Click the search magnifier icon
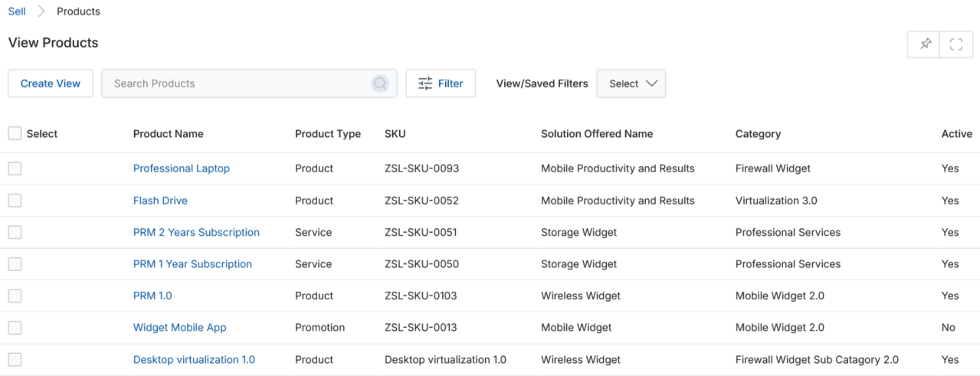980x376 pixels. pos(380,83)
